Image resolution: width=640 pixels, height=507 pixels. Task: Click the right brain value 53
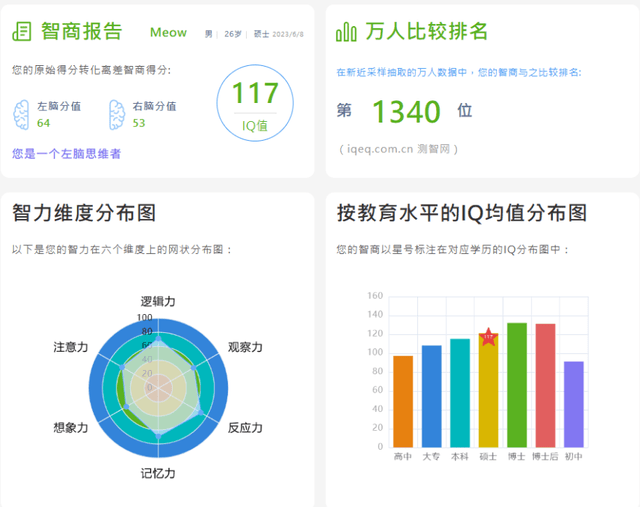139,123
